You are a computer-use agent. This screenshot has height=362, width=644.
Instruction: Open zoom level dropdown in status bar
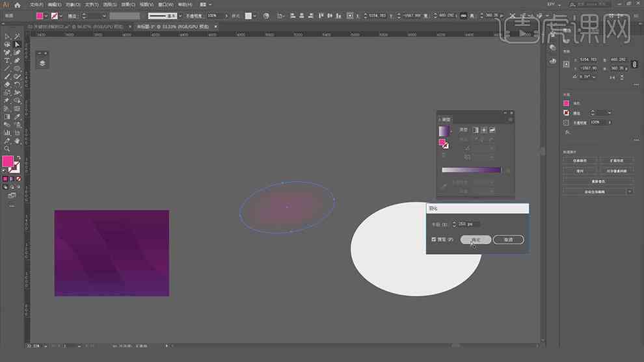click(45, 346)
